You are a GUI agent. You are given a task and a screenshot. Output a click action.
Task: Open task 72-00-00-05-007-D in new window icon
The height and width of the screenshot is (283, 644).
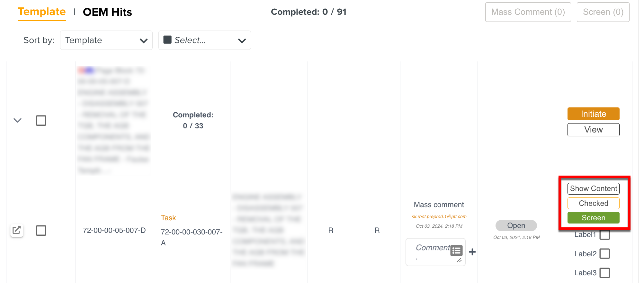(x=17, y=230)
